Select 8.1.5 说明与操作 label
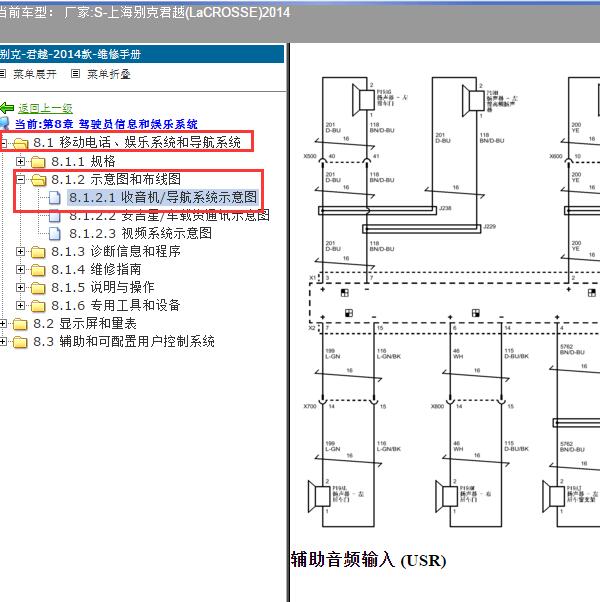This screenshot has height=602, width=600. click(103, 287)
